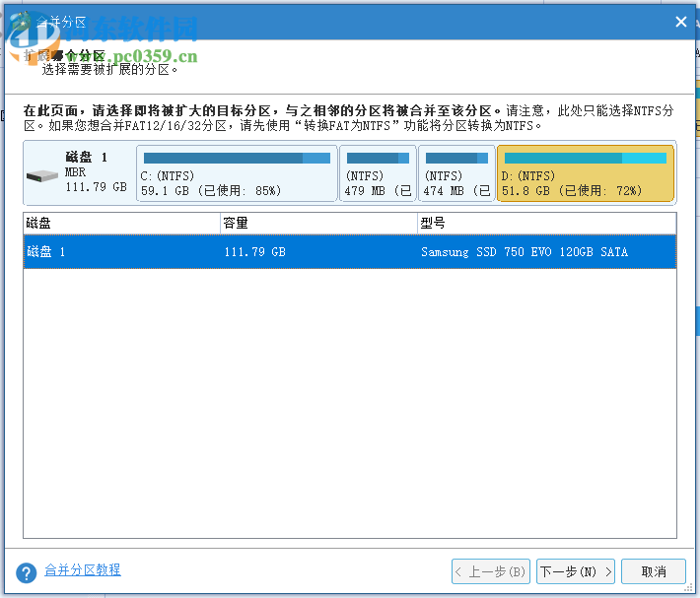Image resolution: width=700 pixels, height=598 pixels.
Task: Click the dialog resize grip corner
Action: (x=688, y=588)
